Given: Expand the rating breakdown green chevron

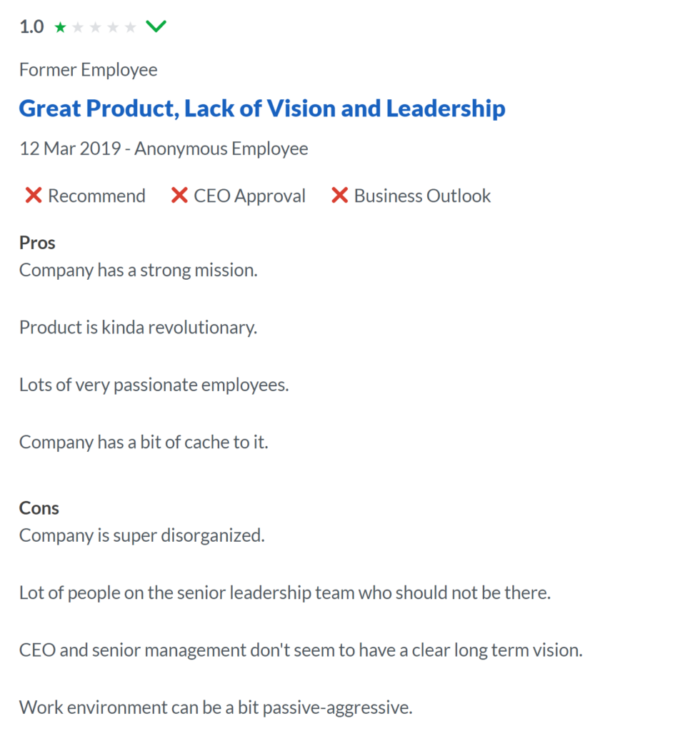Looking at the screenshot, I should point(156,26).
